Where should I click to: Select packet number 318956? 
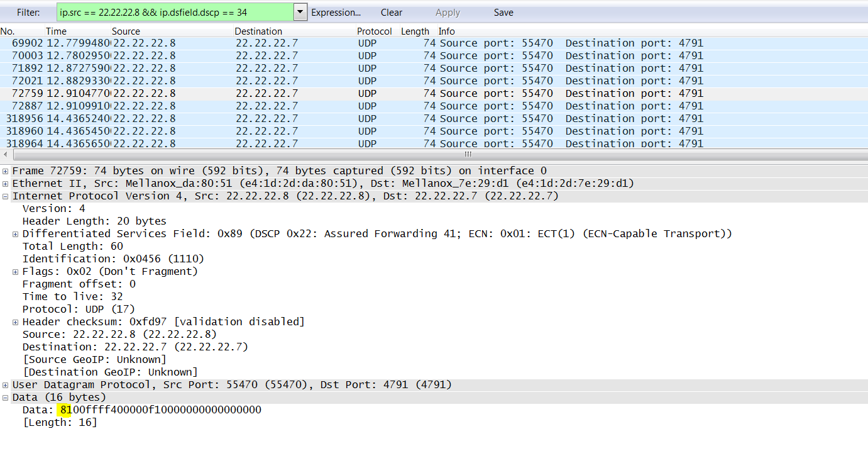[x=434, y=119]
